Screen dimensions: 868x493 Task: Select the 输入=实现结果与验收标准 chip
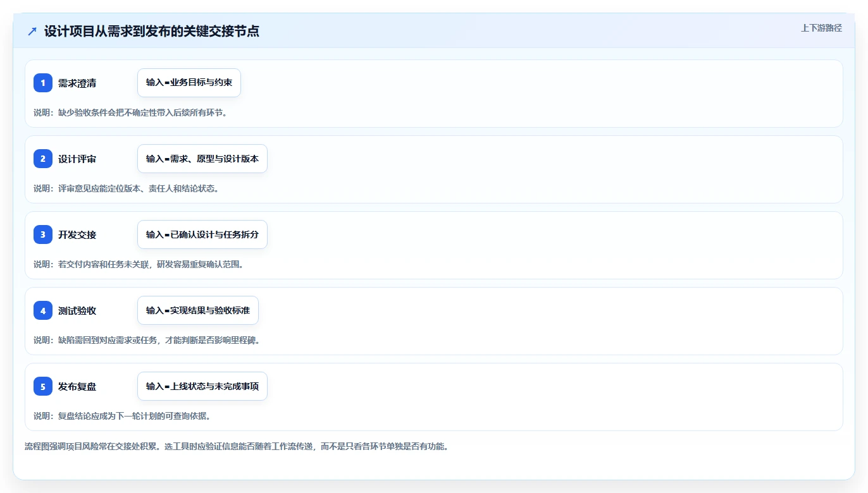tap(198, 310)
